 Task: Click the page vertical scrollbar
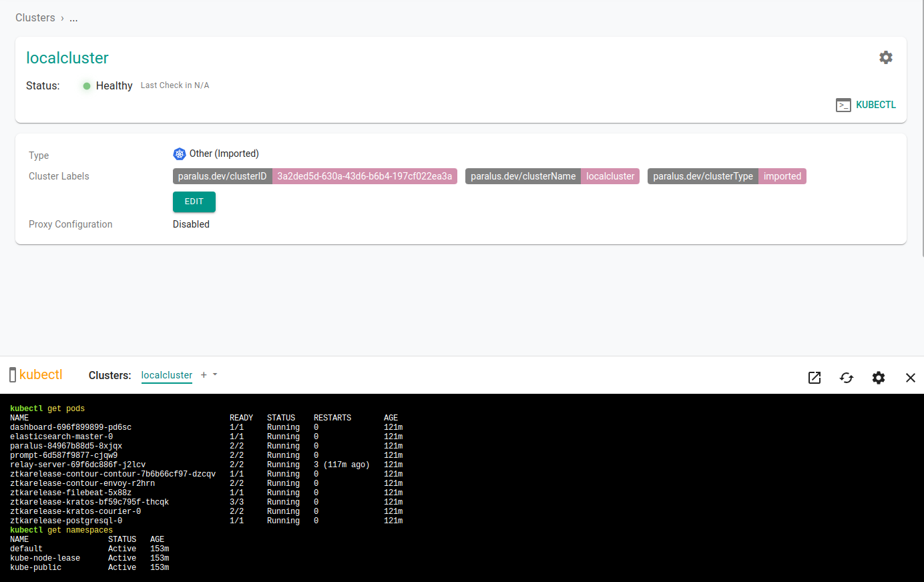click(922, 128)
